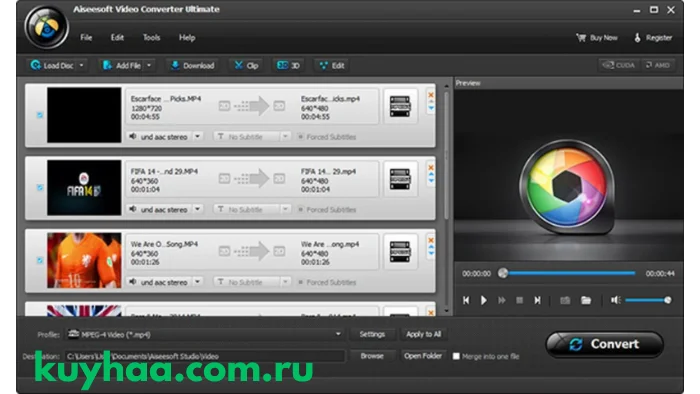Viewport: 700px width, 394px height.
Task: Uncheck the We Are O..Song video checkbox
Action: click(40, 260)
